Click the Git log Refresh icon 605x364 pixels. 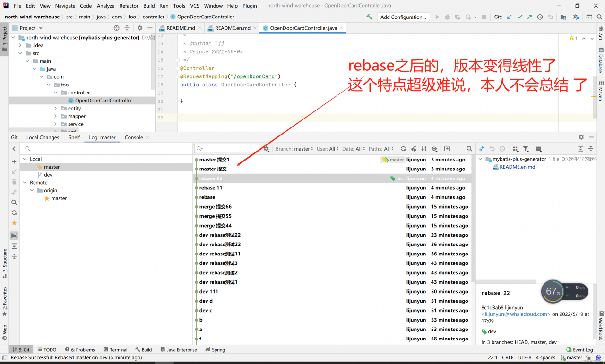(x=403, y=149)
